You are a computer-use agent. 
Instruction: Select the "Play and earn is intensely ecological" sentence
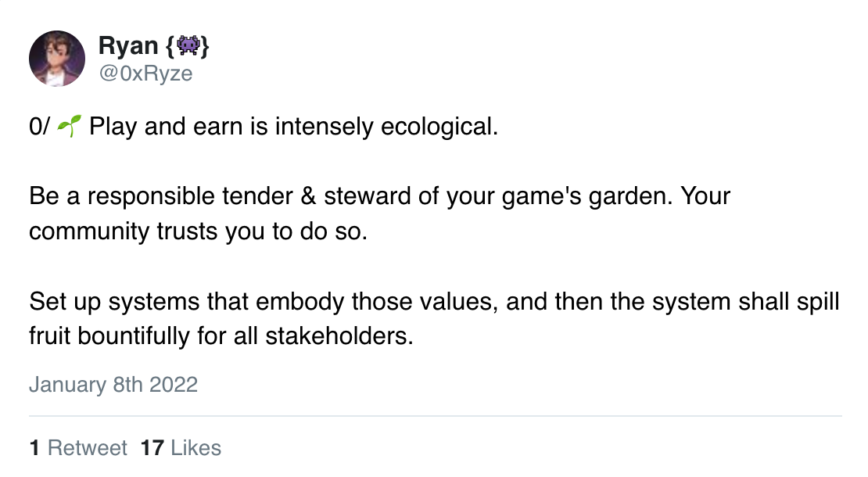coord(293,127)
